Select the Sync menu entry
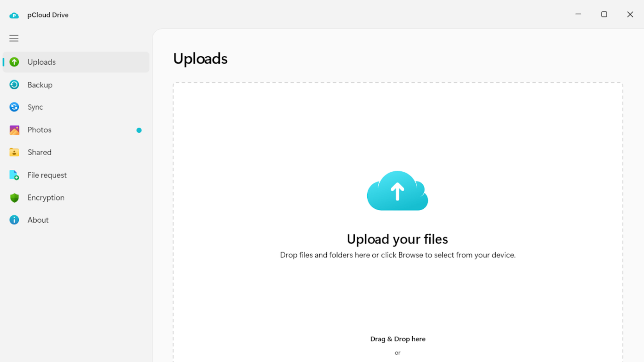 35,107
